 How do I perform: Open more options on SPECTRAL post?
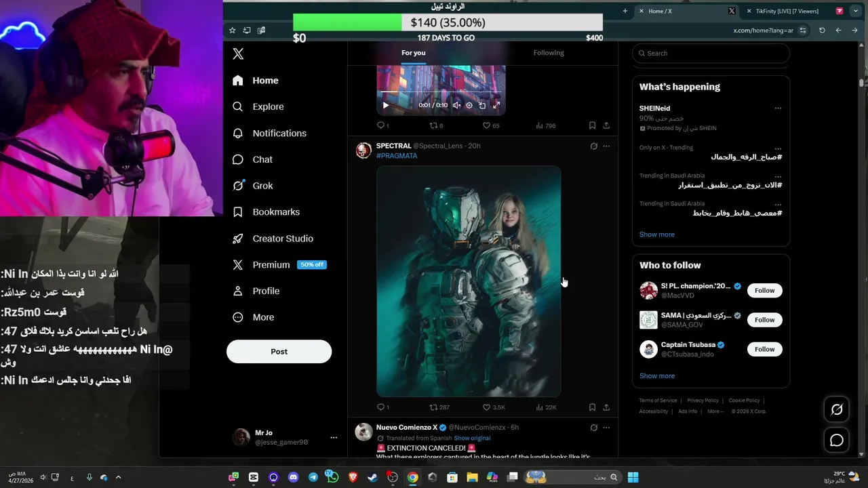tap(606, 146)
